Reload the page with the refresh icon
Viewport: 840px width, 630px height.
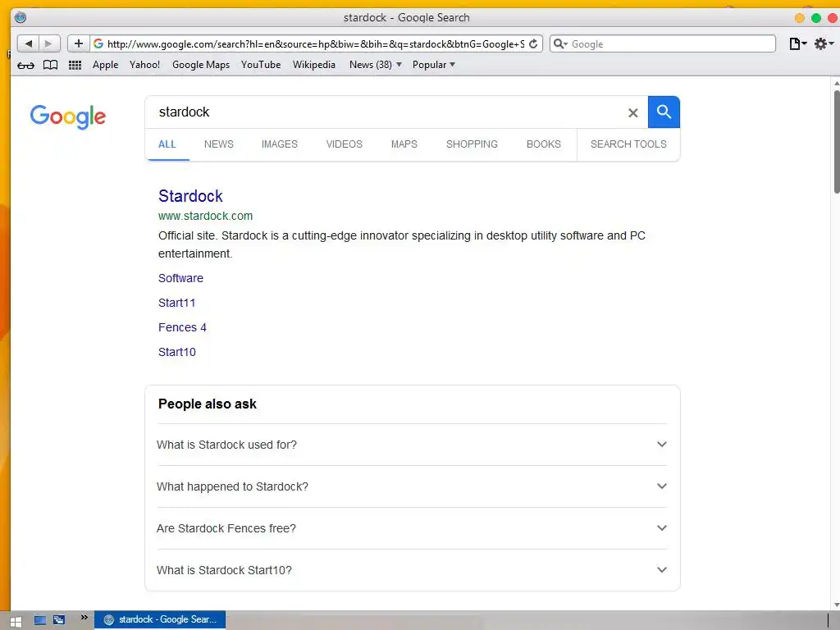coord(533,44)
